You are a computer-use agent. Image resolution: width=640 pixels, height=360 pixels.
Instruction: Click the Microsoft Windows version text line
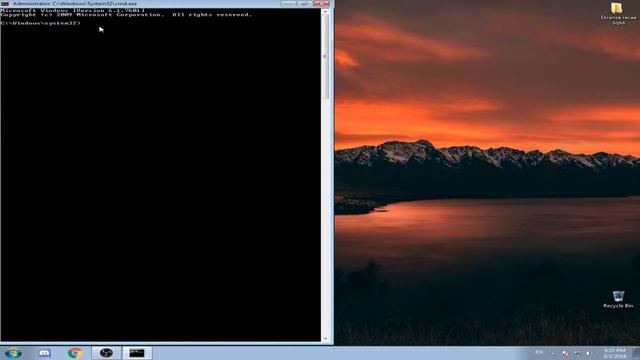73,10
